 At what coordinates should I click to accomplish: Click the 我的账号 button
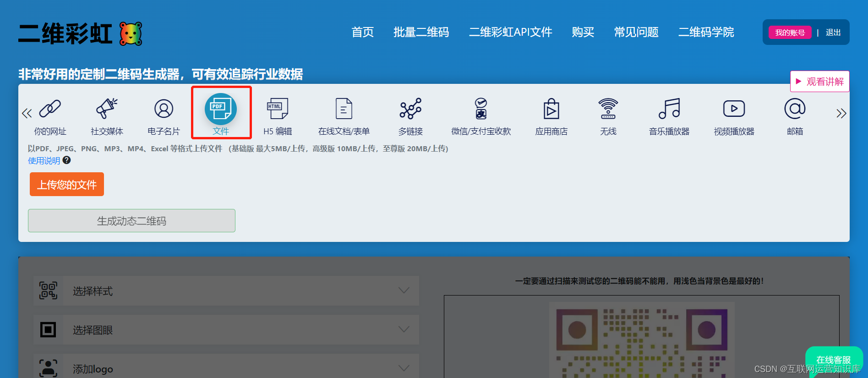pos(790,33)
